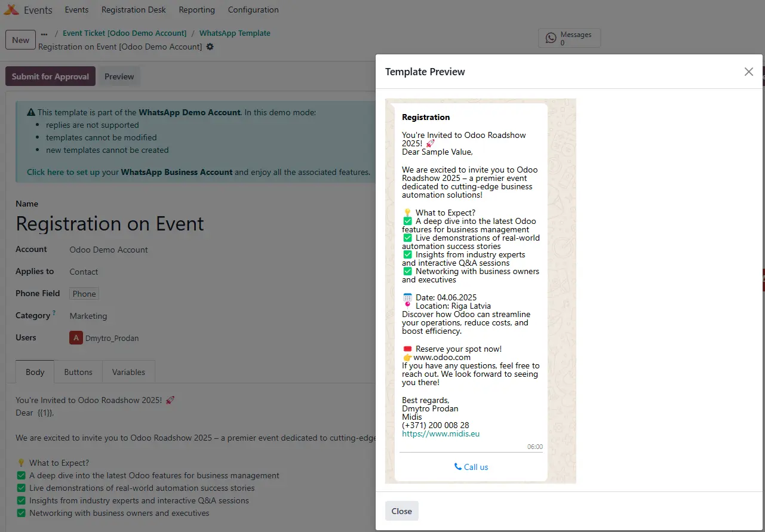This screenshot has height=532, width=765.
Task: Open the Category dropdown showing Marketing
Action: tap(88, 316)
